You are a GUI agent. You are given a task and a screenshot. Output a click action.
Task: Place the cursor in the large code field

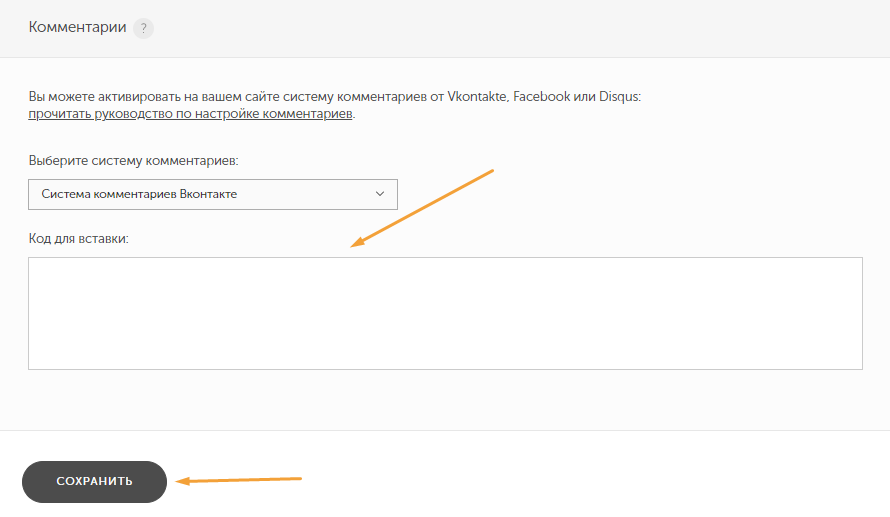(446, 313)
